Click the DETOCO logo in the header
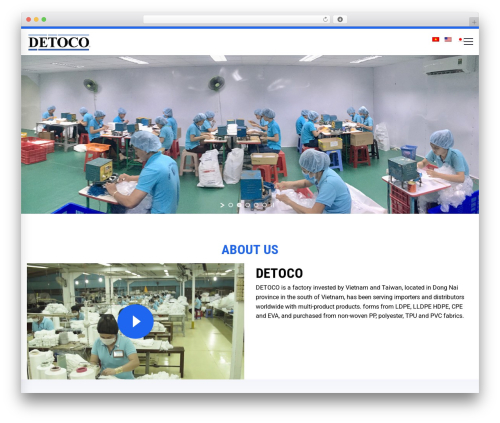 point(59,42)
